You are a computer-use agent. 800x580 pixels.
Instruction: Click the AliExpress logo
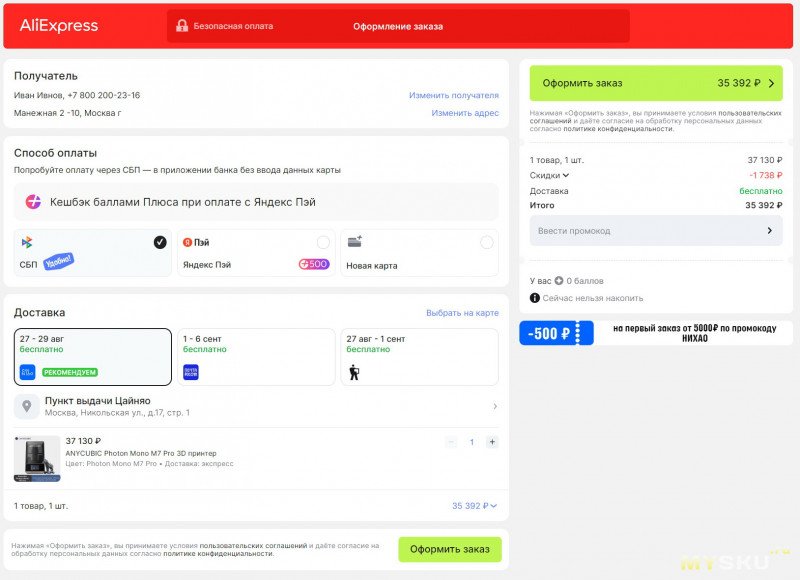59,26
